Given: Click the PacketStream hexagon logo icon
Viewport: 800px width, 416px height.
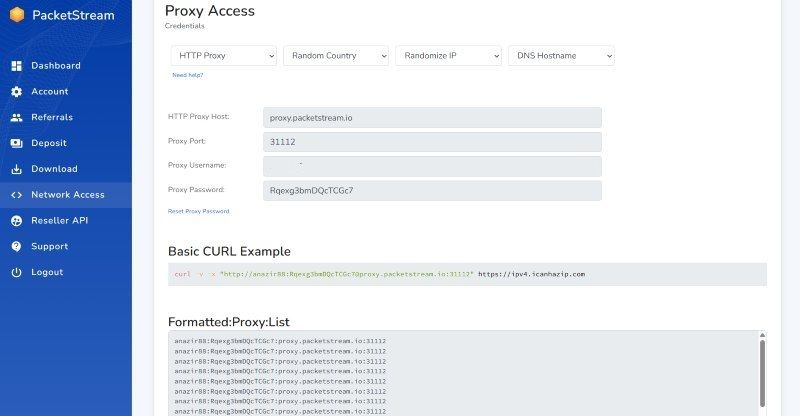Looking at the screenshot, I should [x=17, y=15].
